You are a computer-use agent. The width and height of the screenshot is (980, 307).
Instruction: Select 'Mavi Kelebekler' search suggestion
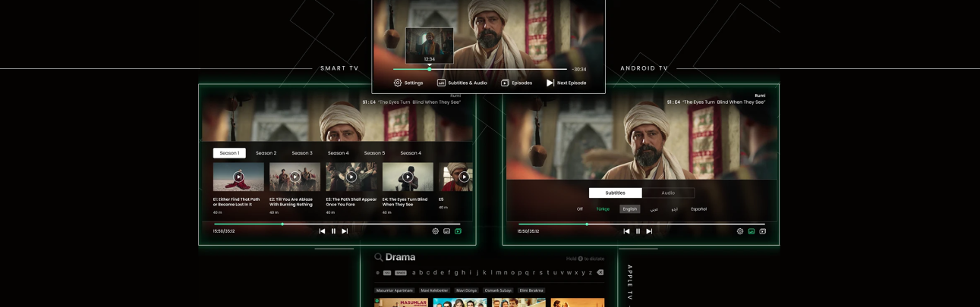pyautogui.click(x=435, y=290)
